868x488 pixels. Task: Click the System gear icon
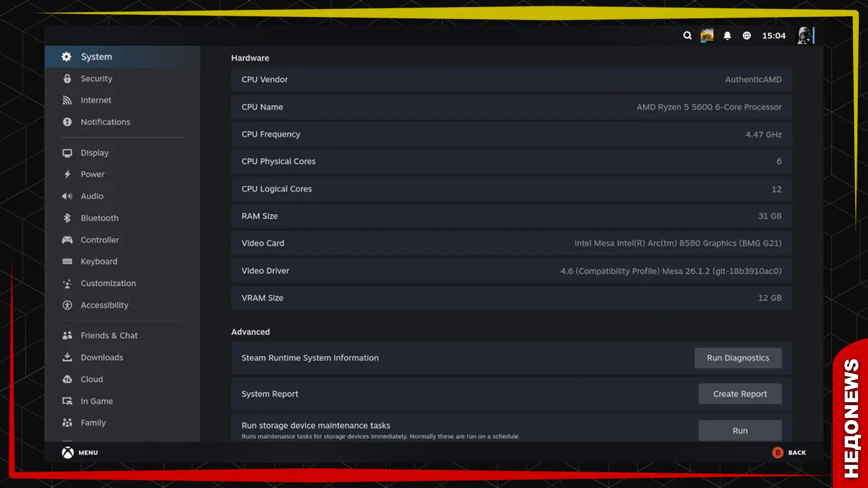click(66, 56)
